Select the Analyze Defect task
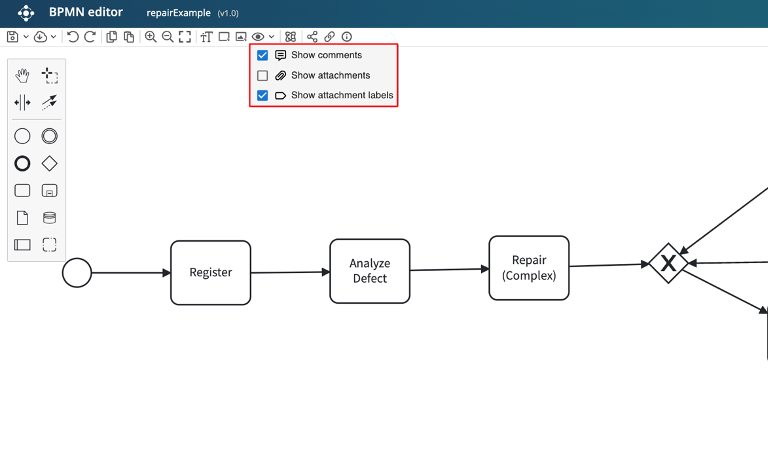Screen dimensions: 768x456 coord(369,271)
